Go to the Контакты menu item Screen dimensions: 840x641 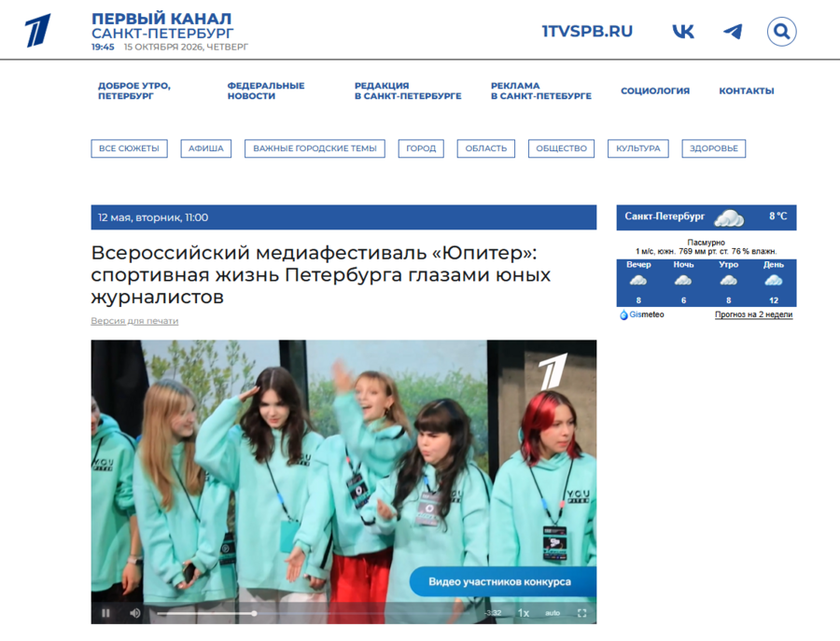747,91
